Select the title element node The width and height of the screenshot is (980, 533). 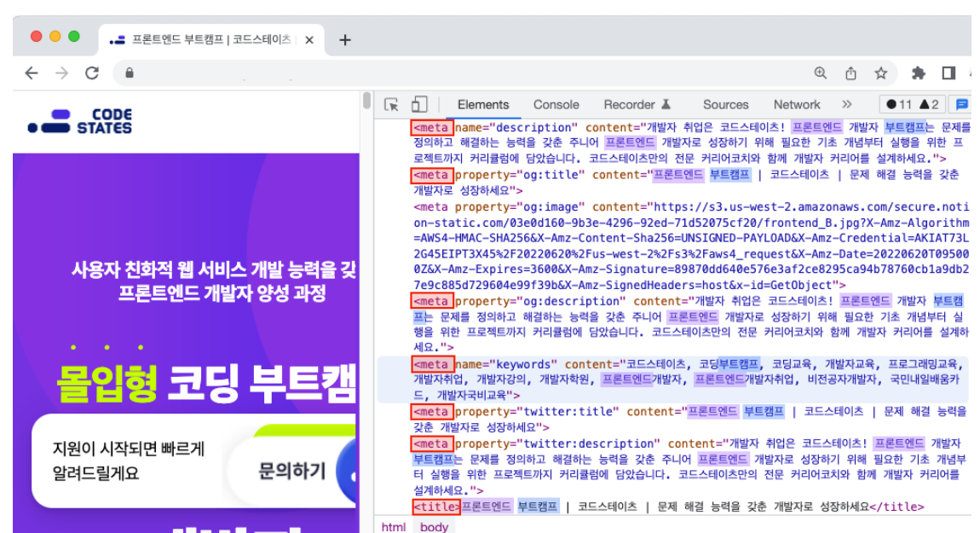point(668,507)
